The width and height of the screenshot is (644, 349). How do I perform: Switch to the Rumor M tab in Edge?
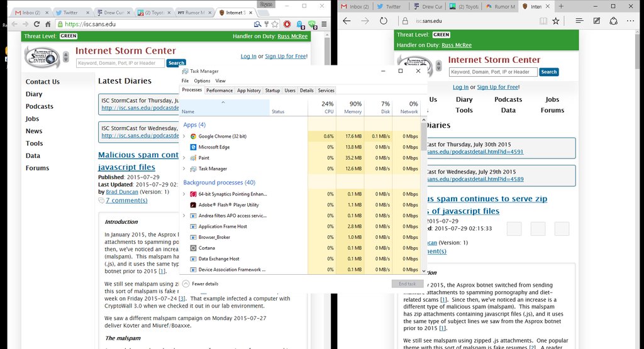pos(500,6)
